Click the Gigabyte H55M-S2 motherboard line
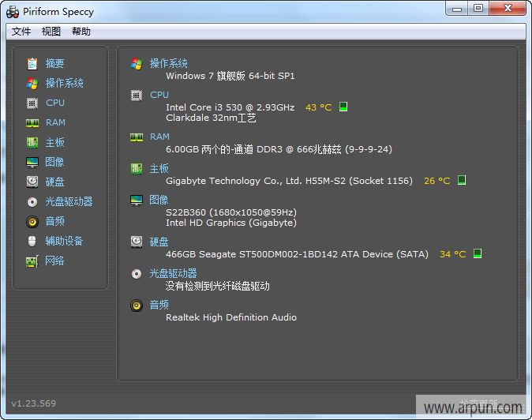The width and height of the screenshot is (532, 420). [x=289, y=181]
